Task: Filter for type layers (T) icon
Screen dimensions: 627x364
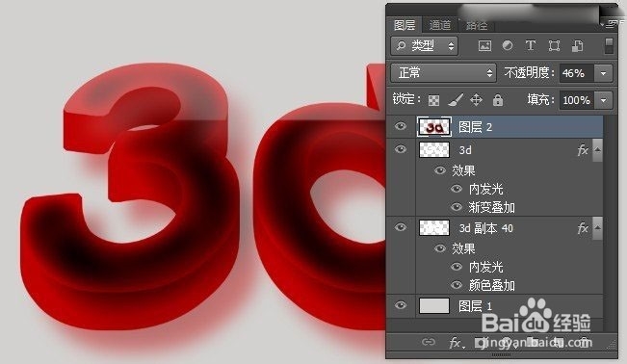Action: (x=531, y=45)
